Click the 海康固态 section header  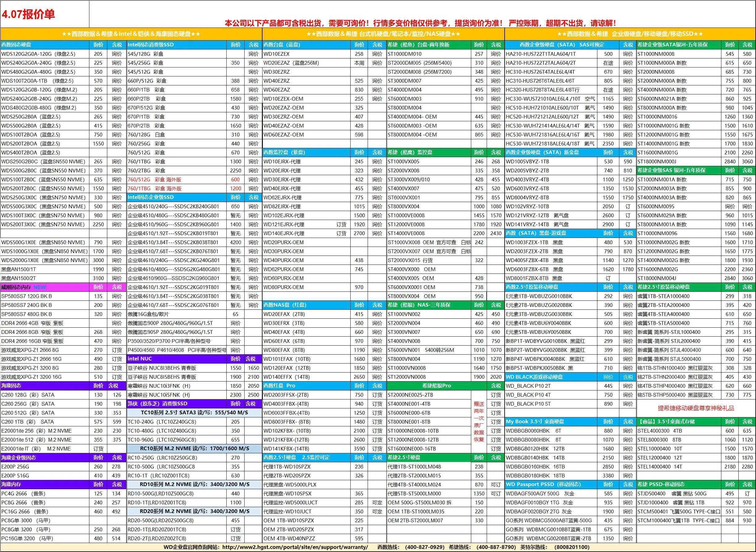pyautogui.click(x=45, y=386)
